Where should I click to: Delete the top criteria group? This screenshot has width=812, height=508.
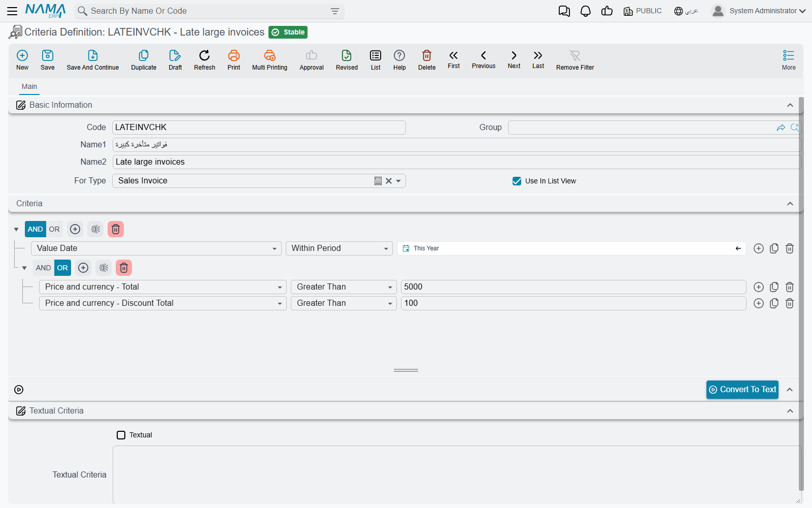116,229
